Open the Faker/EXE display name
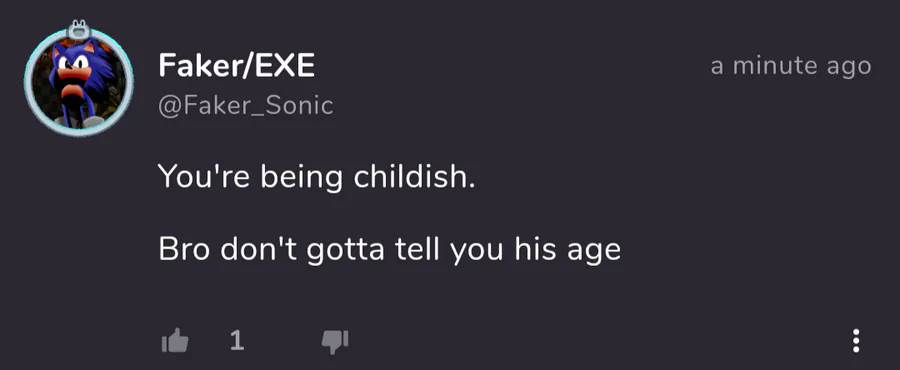The height and width of the screenshot is (370, 900). pyautogui.click(x=236, y=65)
